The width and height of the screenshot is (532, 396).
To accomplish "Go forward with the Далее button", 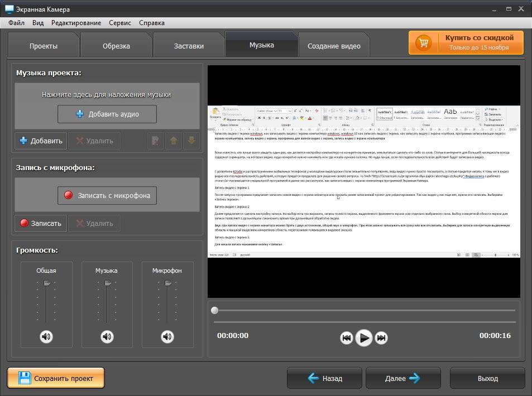I will [x=403, y=378].
